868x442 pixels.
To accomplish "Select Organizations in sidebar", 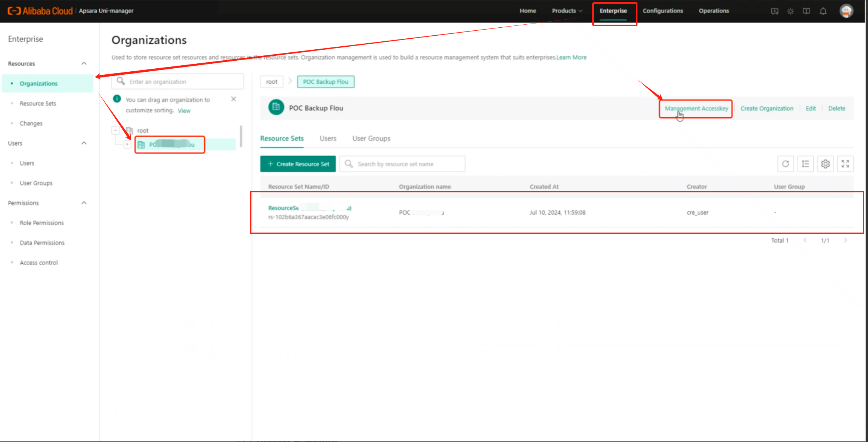I will pyautogui.click(x=48, y=83).
